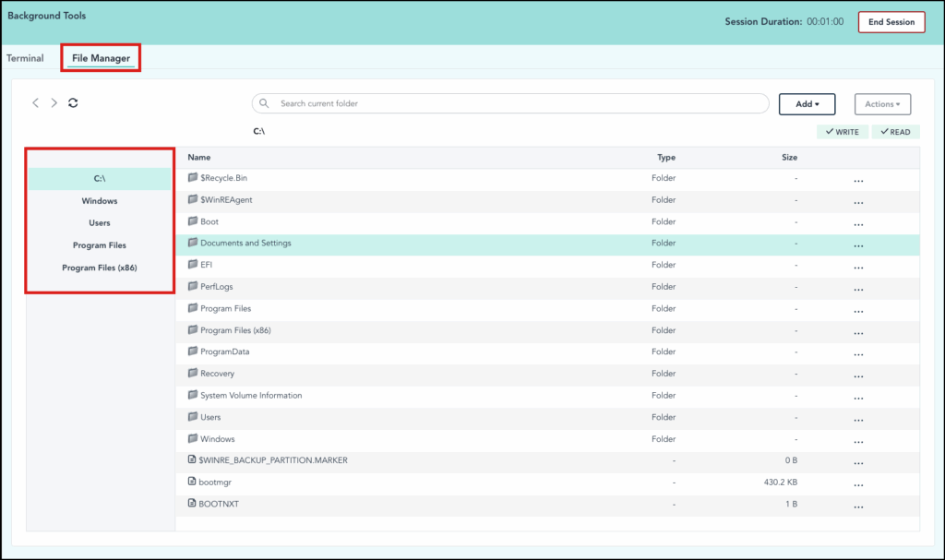Click the file icon beside bootmgr
945x560 pixels.
click(x=193, y=482)
